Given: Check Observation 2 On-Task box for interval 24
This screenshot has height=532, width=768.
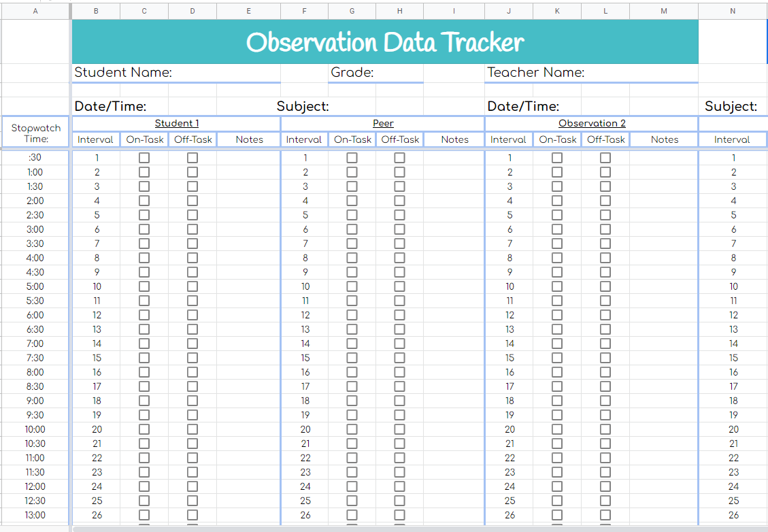Looking at the screenshot, I should coord(557,486).
